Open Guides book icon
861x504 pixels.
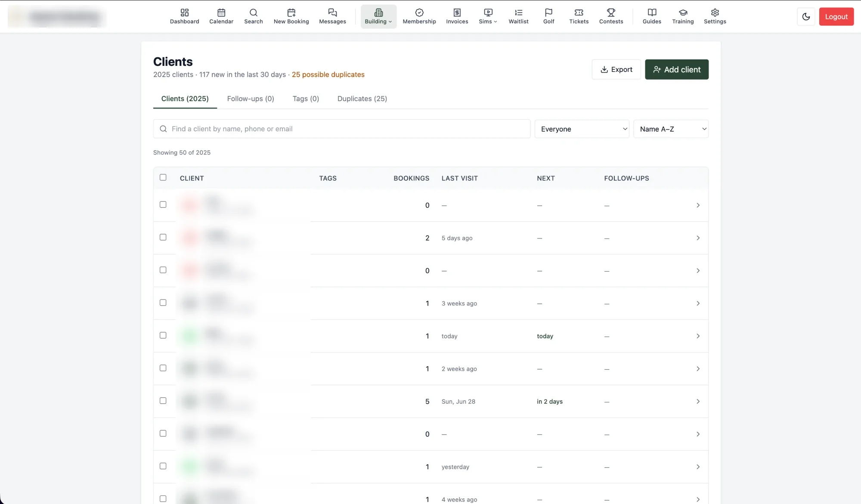[652, 16]
